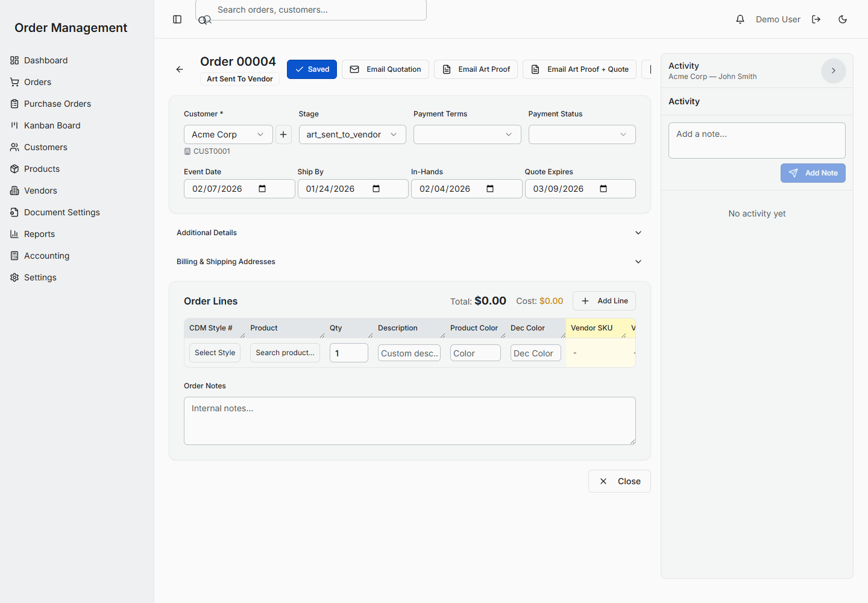The height and width of the screenshot is (603, 868).
Task: Click Add Note button
Action: tap(813, 173)
